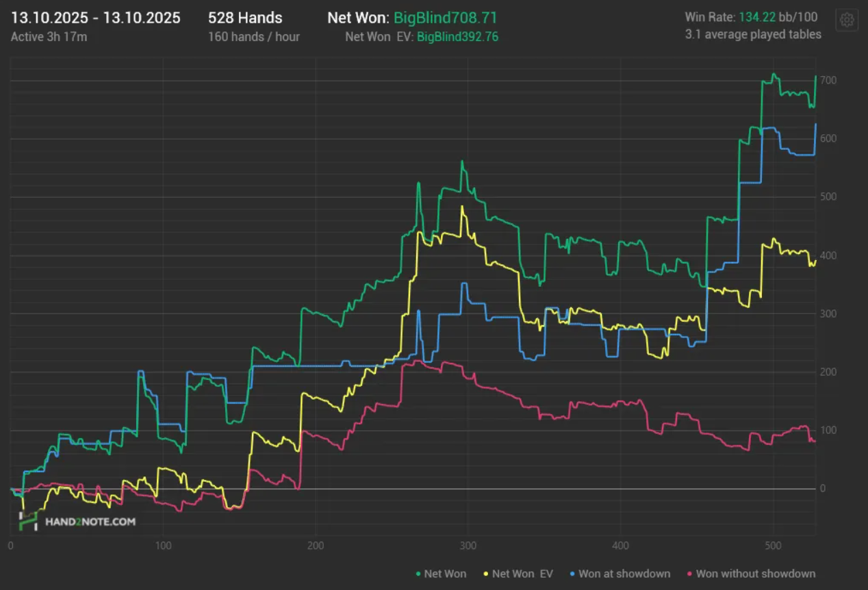The width and height of the screenshot is (868, 590).
Task: Click the 0 label on the y-axis
Action: pos(824,489)
